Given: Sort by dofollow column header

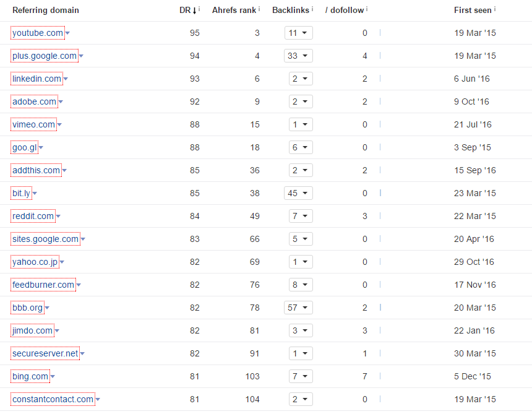Looking at the screenshot, I should coord(345,10).
